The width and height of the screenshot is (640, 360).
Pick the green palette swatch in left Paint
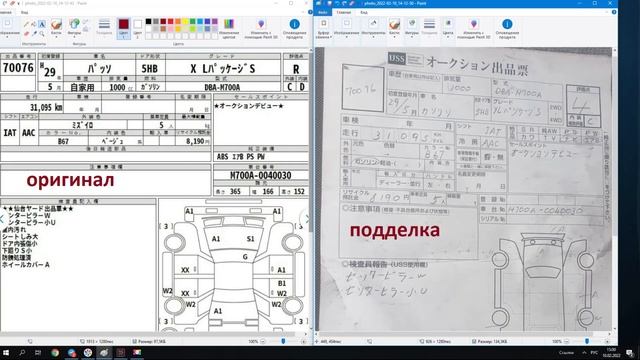(193, 22)
